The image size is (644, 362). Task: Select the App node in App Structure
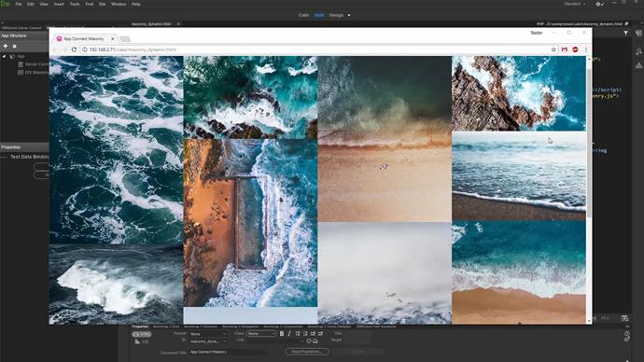click(x=21, y=56)
